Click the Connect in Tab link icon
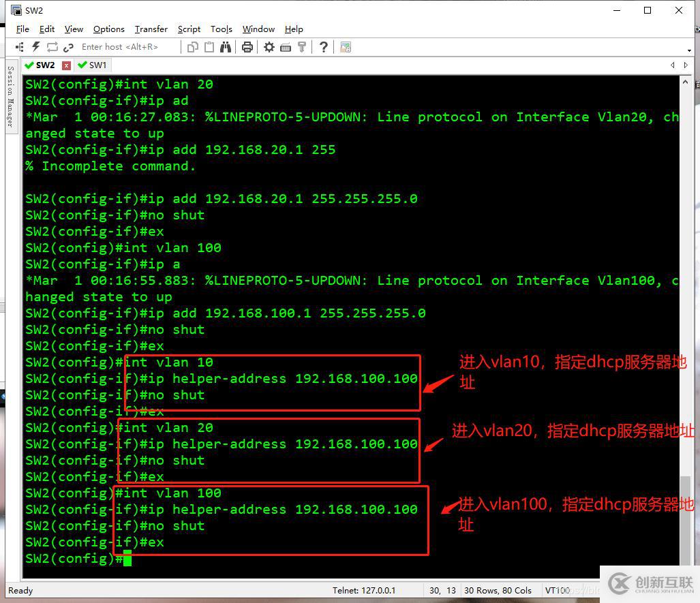 pos(68,47)
